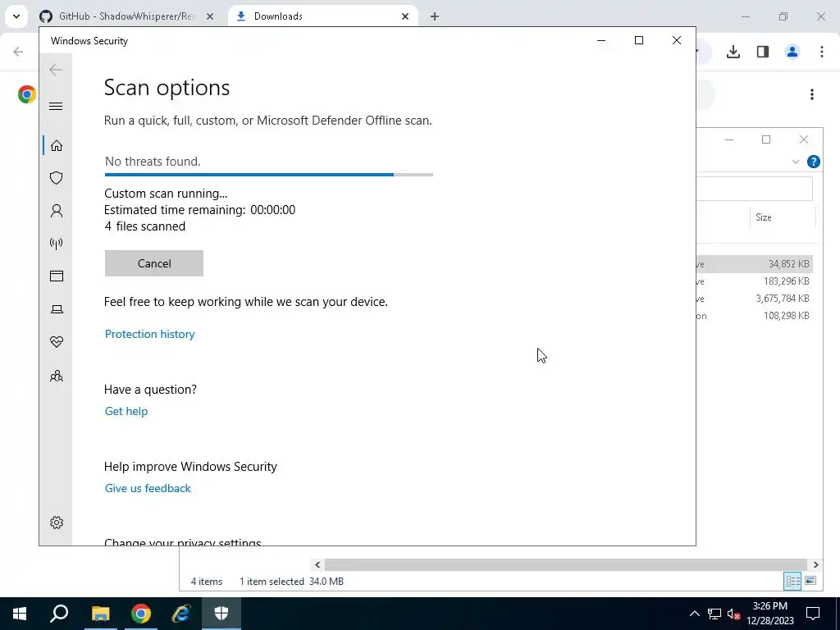
Task: Open App & browser control icon
Action: (57, 276)
